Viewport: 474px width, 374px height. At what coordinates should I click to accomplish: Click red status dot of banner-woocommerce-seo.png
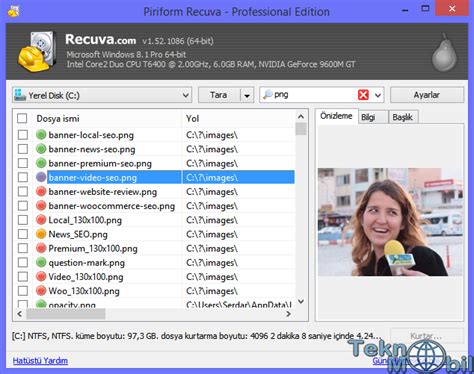point(41,205)
